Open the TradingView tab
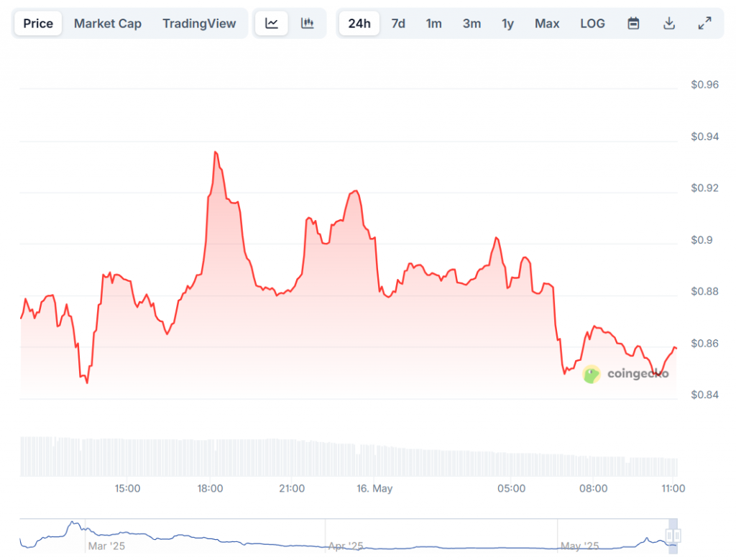 [199, 24]
